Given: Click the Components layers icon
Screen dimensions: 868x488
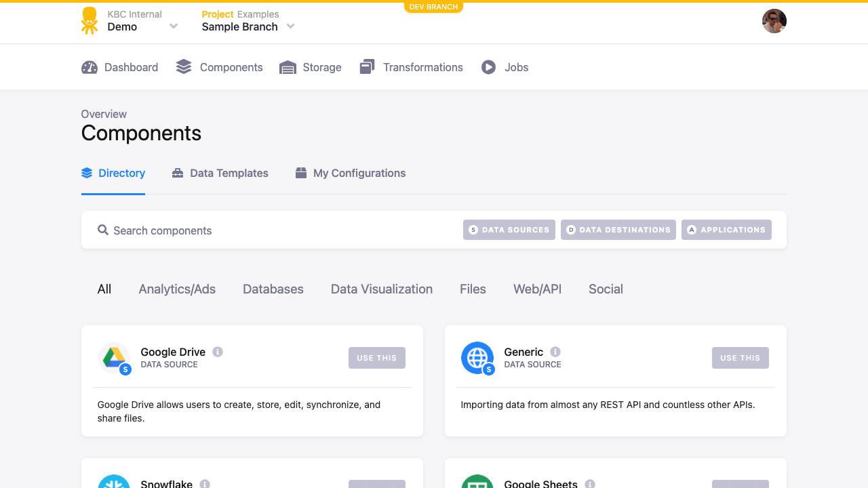Looking at the screenshot, I should click(184, 66).
